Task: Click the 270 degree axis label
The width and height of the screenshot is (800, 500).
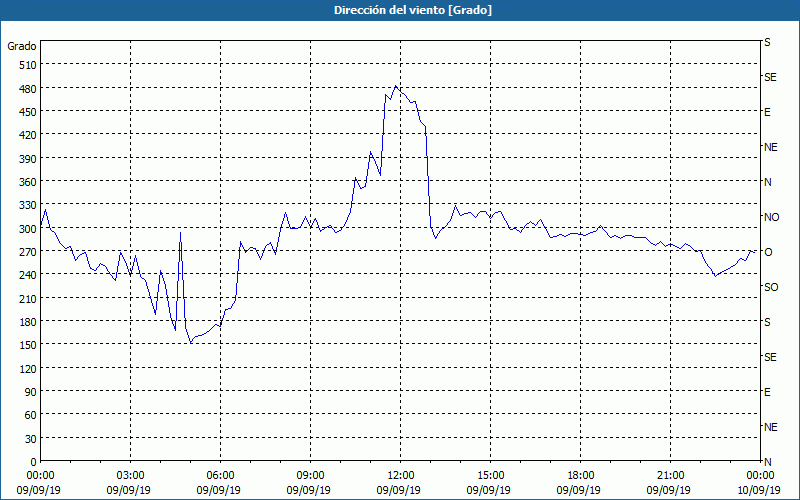Action: pos(28,252)
